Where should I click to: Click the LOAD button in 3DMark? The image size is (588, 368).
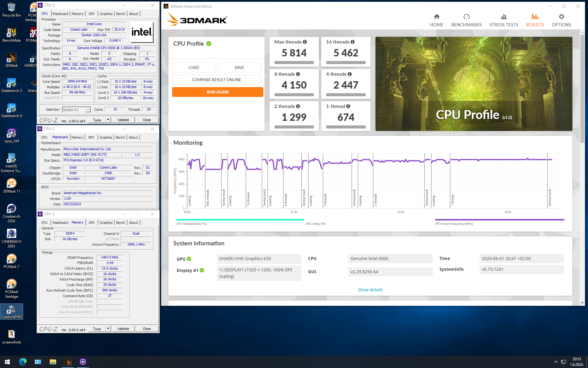click(194, 67)
